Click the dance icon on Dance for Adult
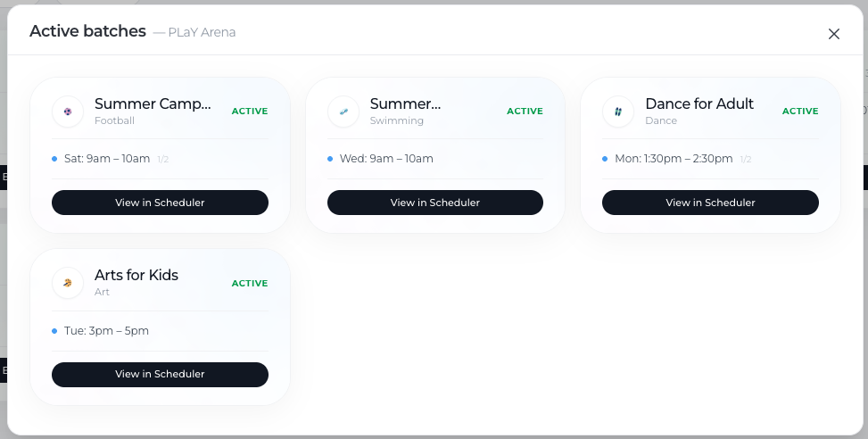This screenshot has height=439, width=868. coord(618,112)
